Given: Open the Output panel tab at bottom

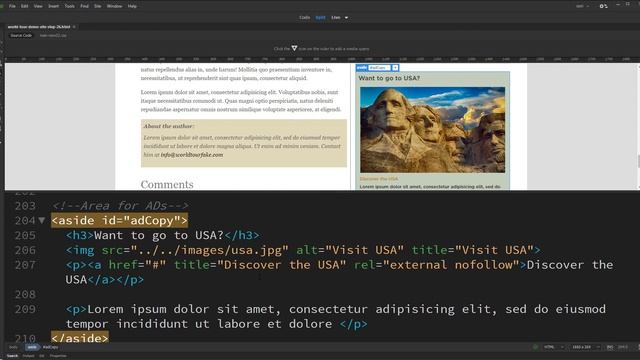Looking at the screenshot, I should (x=28, y=356).
